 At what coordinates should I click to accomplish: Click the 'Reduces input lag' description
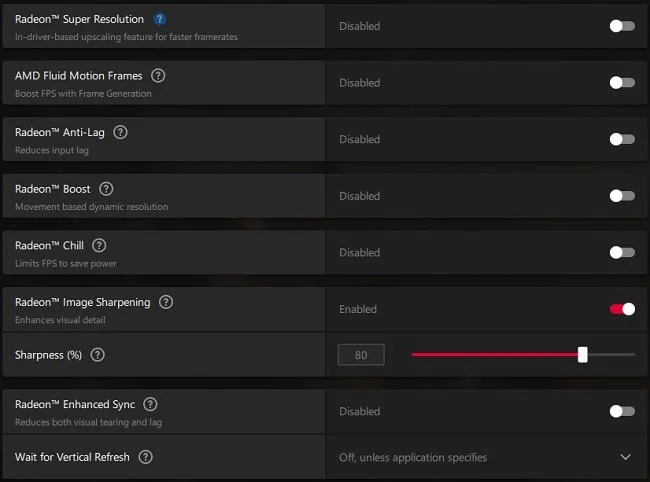(x=52, y=150)
